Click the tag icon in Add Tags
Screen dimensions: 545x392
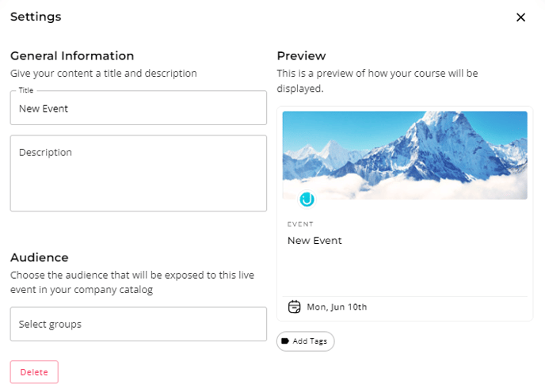point(285,341)
